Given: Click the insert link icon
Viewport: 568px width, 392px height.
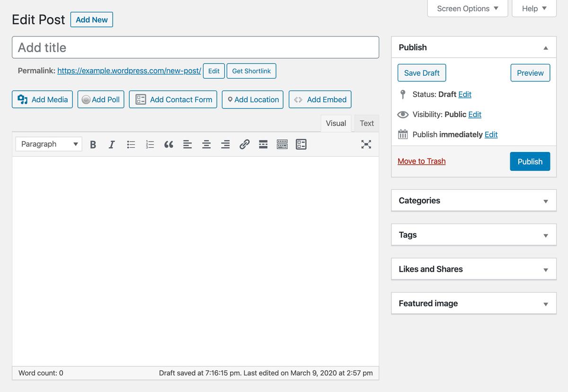Looking at the screenshot, I should (x=244, y=144).
